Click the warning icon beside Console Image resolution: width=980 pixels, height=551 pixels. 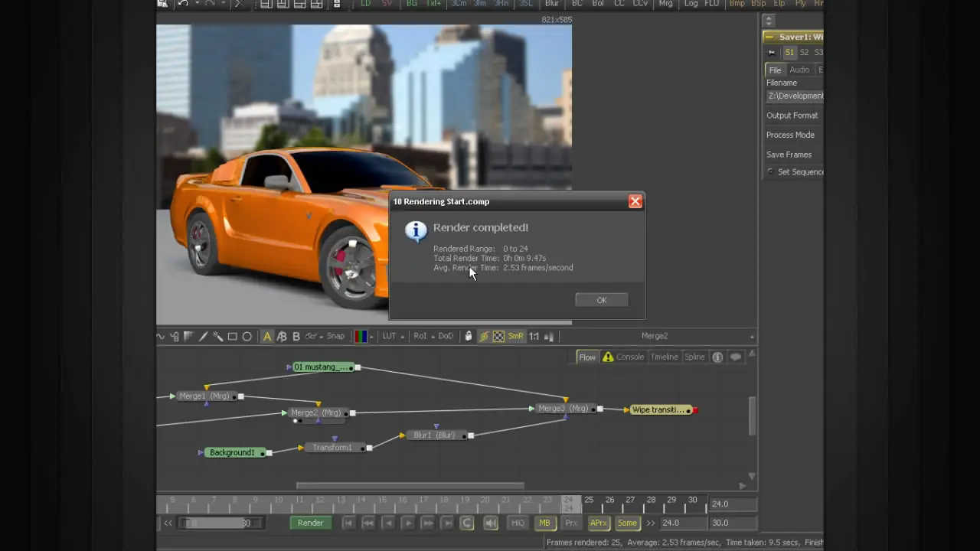(x=608, y=357)
